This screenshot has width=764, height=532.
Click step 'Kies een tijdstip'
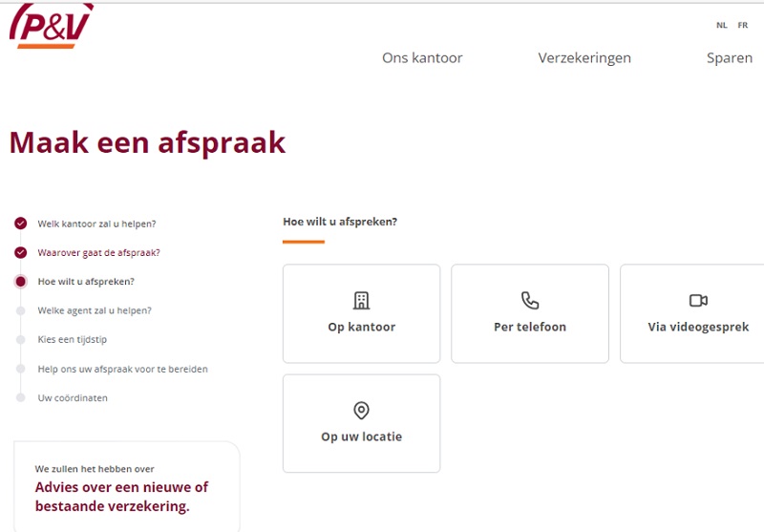point(73,340)
